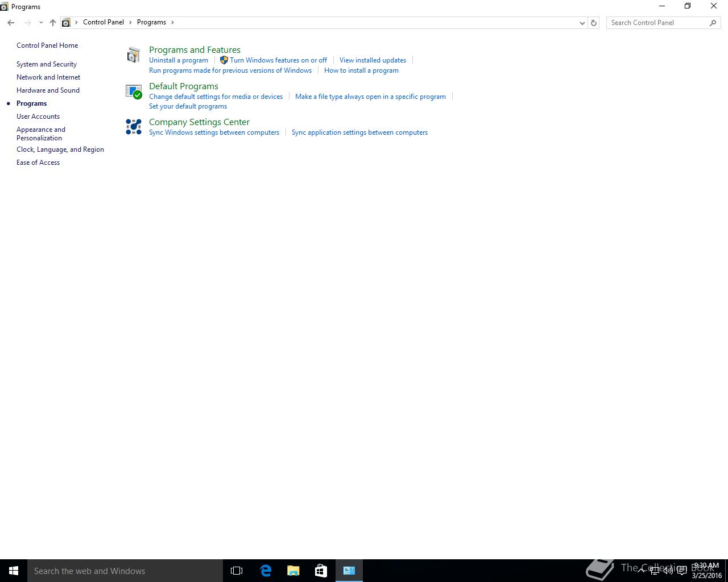Expand the address bar history dropdown
Screen dimensions: 728x582
pos(582,23)
